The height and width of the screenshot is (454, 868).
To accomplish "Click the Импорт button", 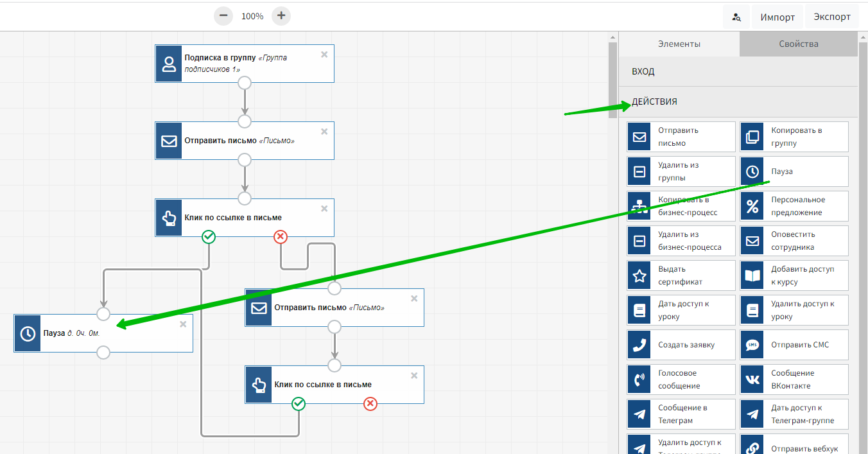I will coord(777,17).
